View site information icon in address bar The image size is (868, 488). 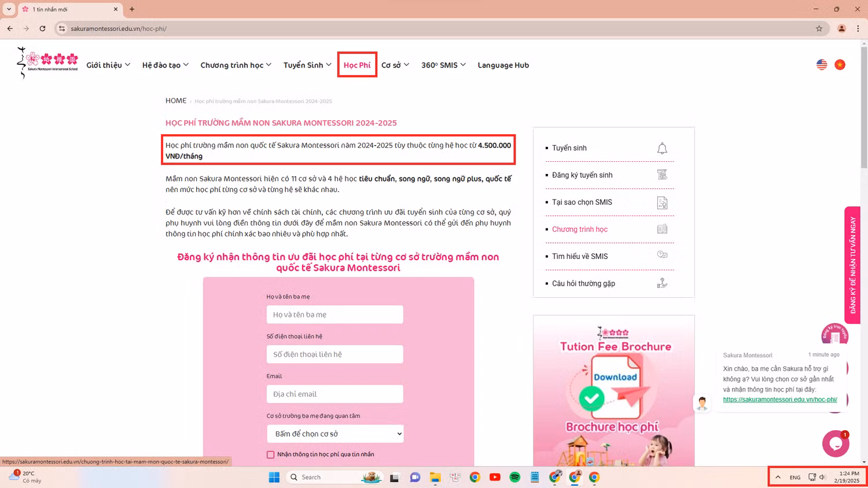pyautogui.click(x=62, y=28)
